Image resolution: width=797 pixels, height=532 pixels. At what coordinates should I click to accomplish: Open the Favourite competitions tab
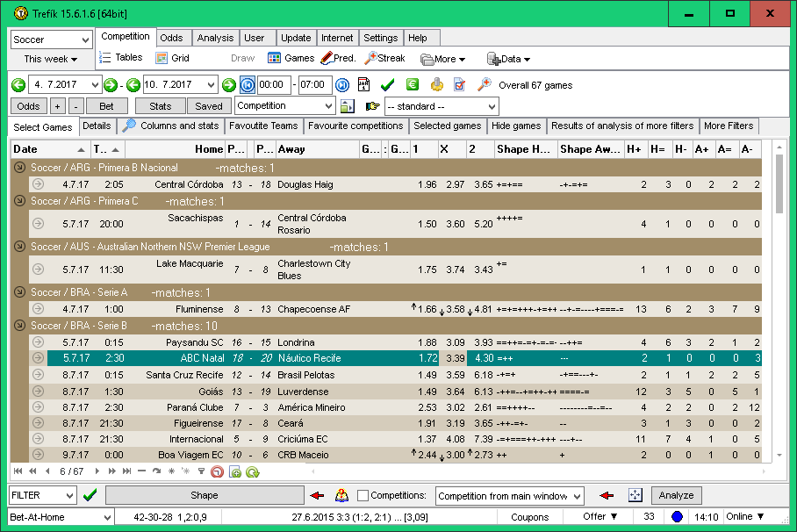[355, 126]
